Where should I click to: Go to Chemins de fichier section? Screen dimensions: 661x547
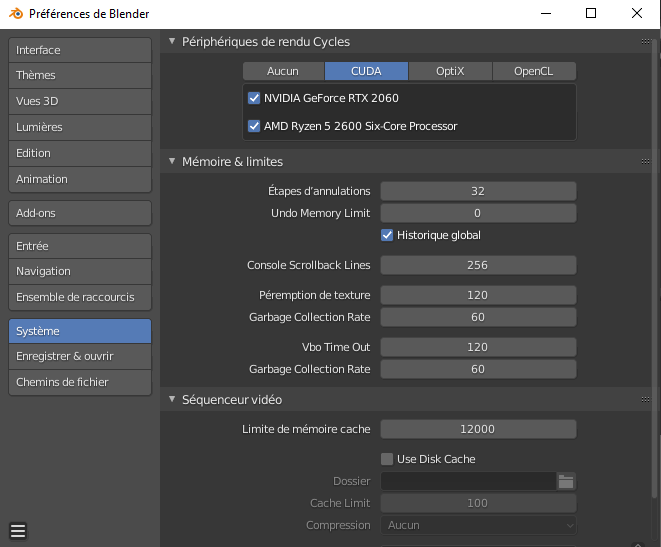pyautogui.click(x=80, y=382)
